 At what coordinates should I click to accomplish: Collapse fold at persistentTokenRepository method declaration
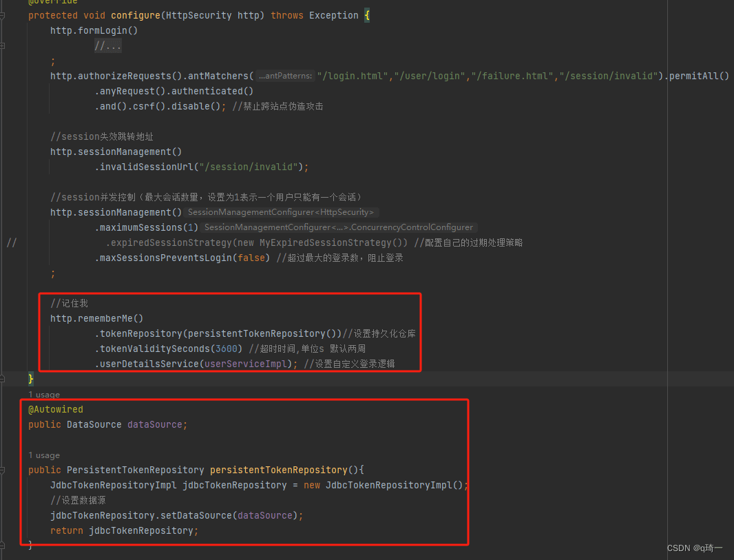(x=2, y=470)
